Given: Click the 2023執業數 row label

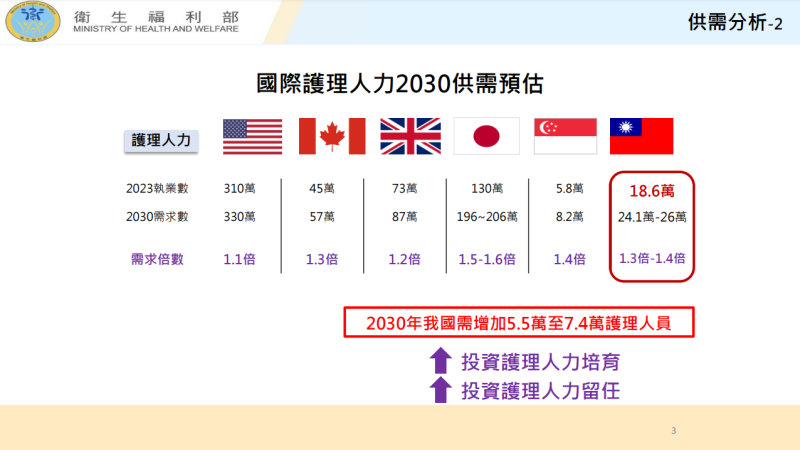Looking at the screenshot, I should pyautogui.click(x=157, y=189).
